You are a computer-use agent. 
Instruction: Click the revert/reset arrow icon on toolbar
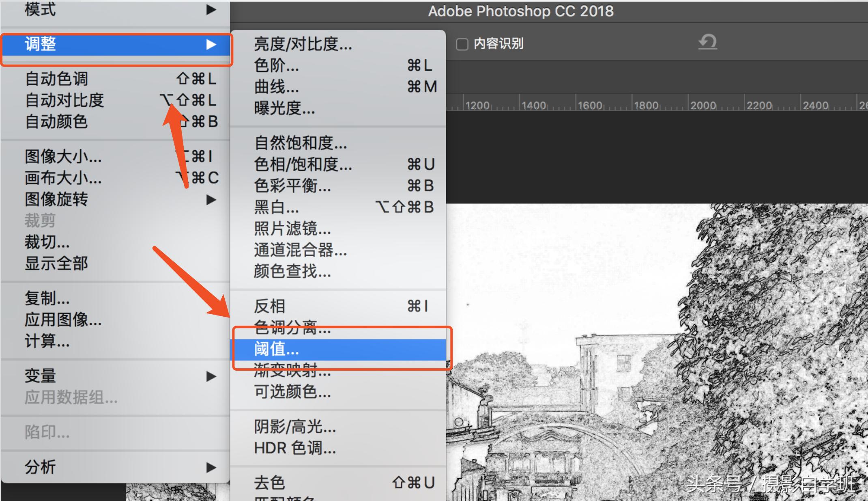tap(707, 42)
